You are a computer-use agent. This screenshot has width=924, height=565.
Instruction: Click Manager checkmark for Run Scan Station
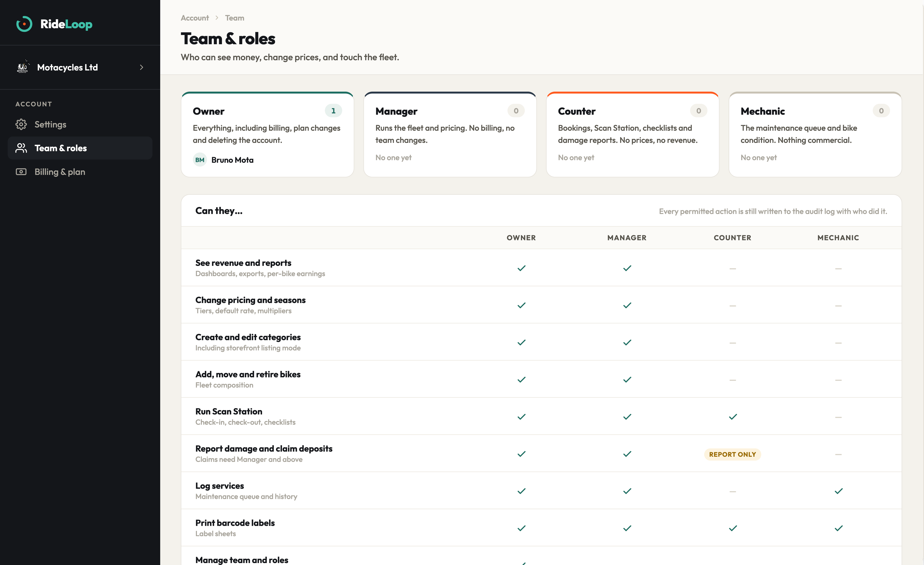[x=627, y=417]
